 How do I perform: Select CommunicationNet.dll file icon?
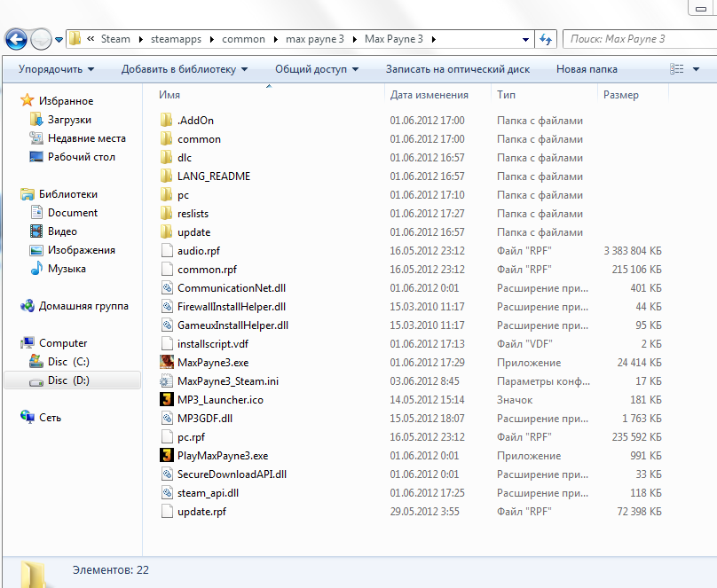point(167,288)
